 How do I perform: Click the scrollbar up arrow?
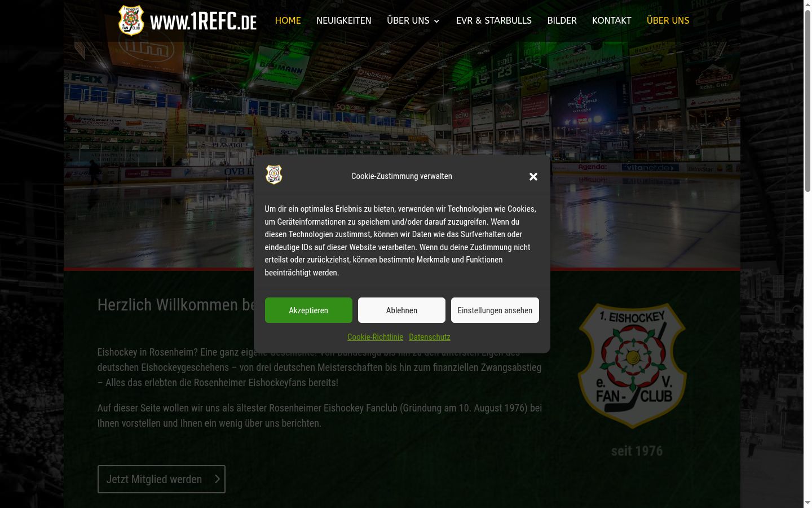[807, 5]
